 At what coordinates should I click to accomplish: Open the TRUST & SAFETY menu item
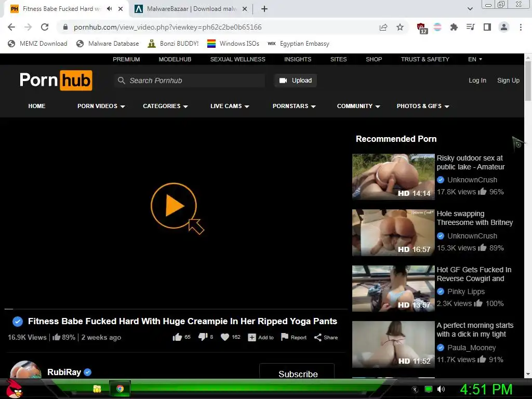[x=425, y=59]
